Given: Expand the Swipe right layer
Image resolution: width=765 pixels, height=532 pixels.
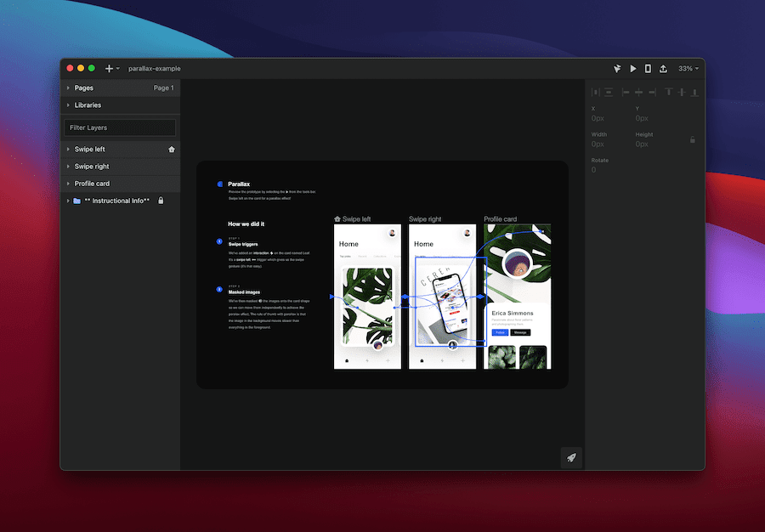Looking at the screenshot, I should click(x=68, y=166).
